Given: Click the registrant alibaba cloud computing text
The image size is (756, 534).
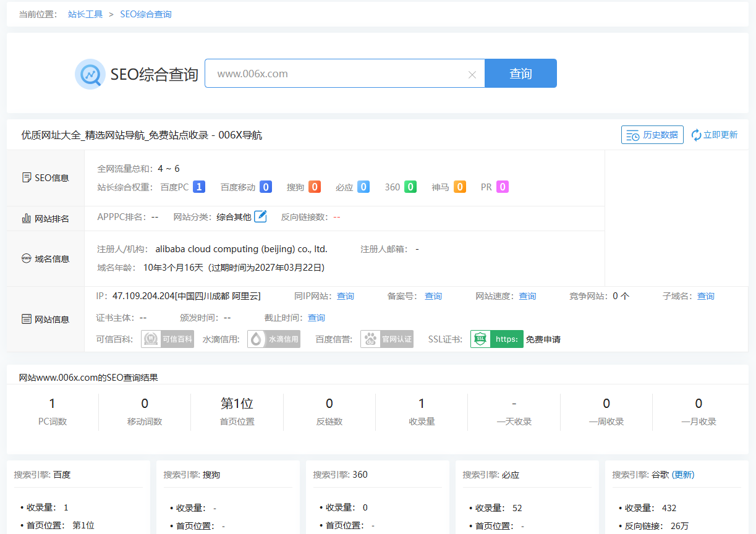Looking at the screenshot, I should (x=241, y=249).
